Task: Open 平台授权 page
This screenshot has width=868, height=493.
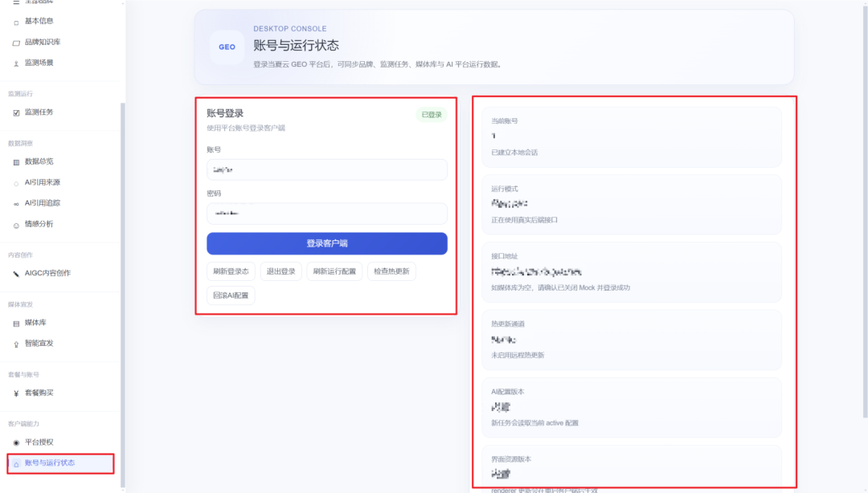Action: coord(39,442)
